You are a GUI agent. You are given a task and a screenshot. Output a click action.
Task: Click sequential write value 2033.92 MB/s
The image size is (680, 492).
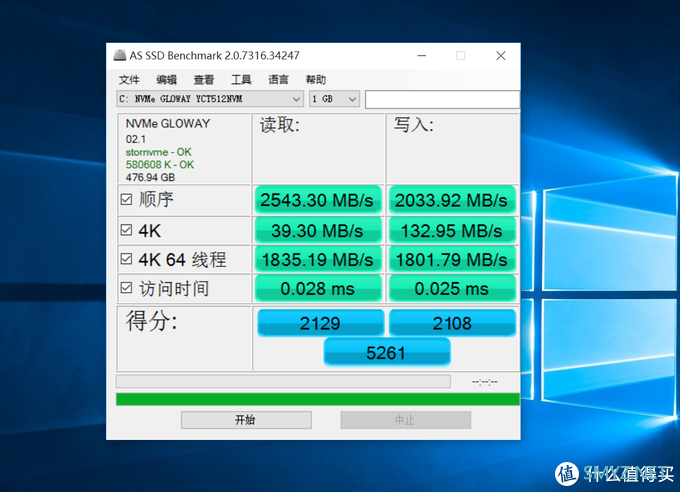[452, 200]
